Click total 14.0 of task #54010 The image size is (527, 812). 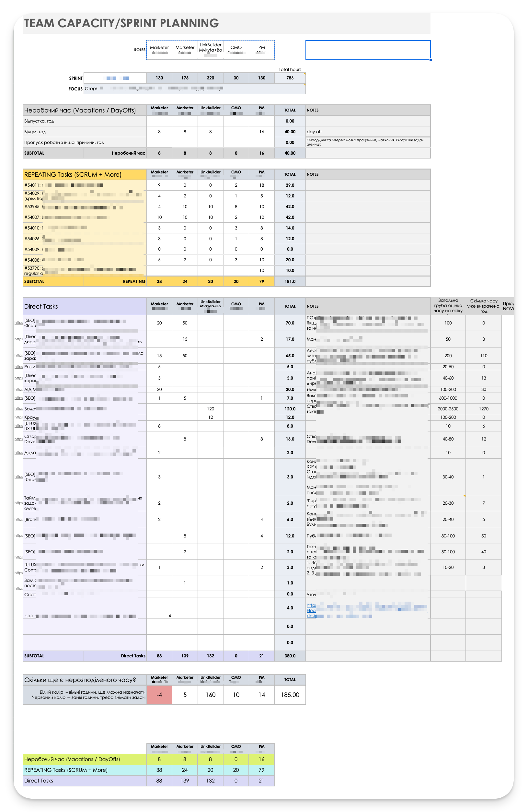tap(290, 228)
